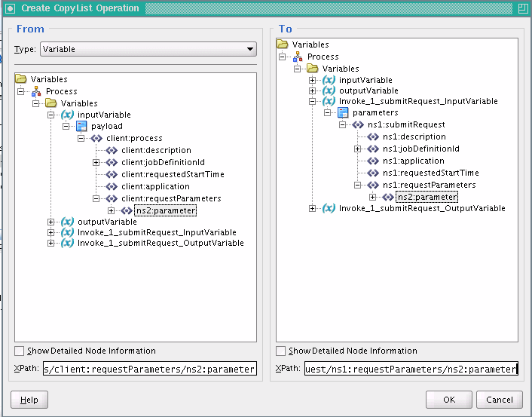Select client:description in From tree
This screenshot has width=532, height=417.
pos(157,150)
